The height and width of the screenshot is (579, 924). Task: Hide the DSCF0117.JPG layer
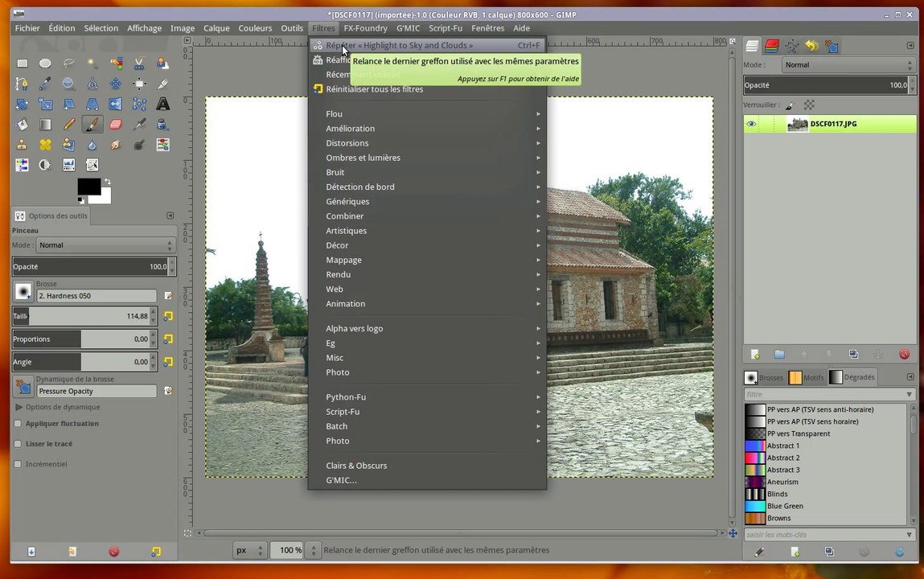tap(751, 124)
